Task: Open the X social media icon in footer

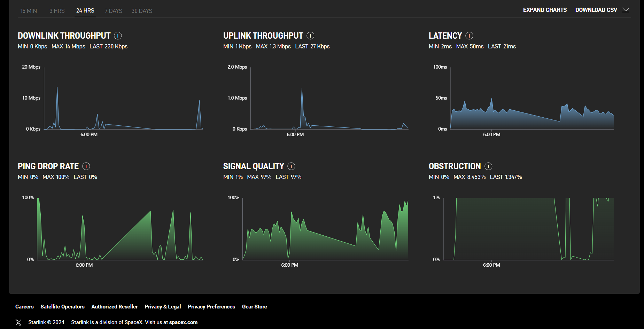Action: 18,323
